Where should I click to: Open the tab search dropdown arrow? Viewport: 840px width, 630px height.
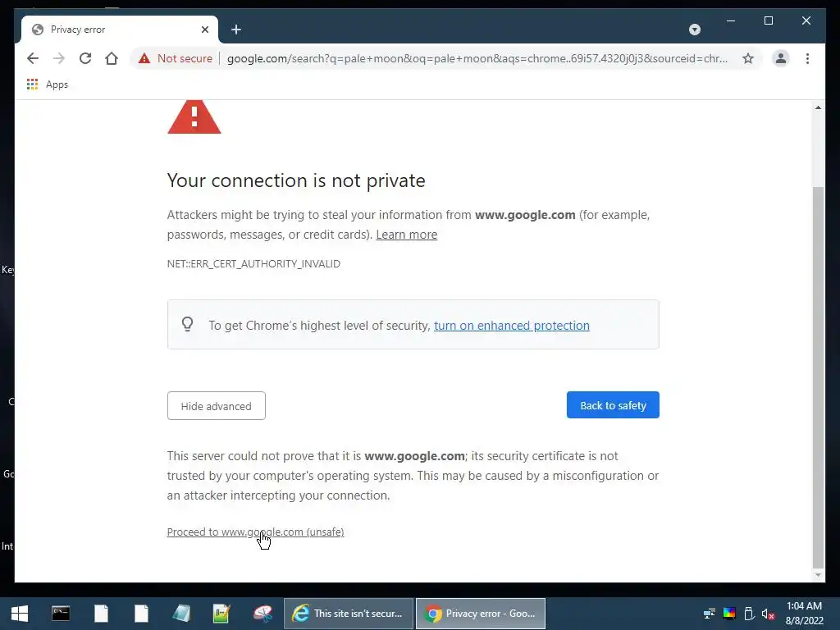(x=694, y=30)
